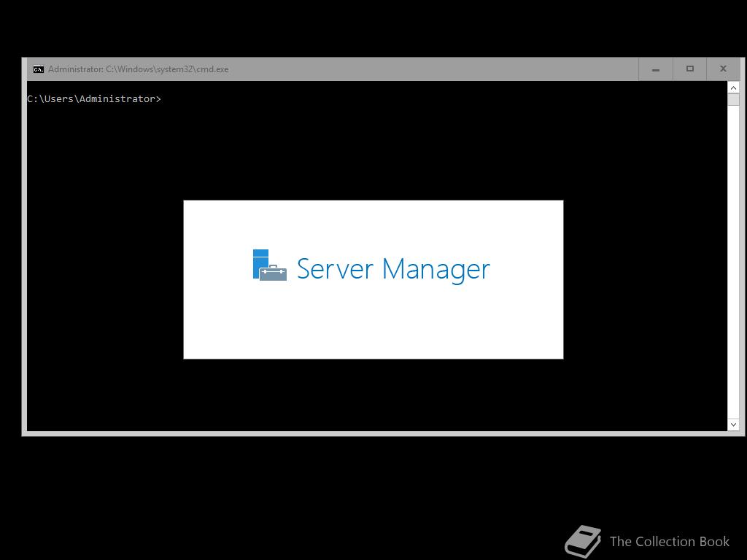The height and width of the screenshot is (560, 747).
Task: Click the scrollbar up arrow in cmd window
Action: click(x=733, y=87)
